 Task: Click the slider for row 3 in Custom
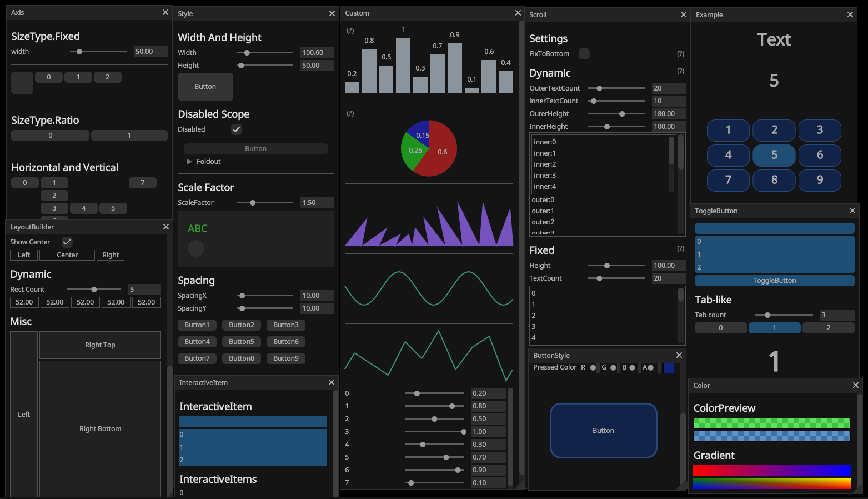tap(434, 432)
